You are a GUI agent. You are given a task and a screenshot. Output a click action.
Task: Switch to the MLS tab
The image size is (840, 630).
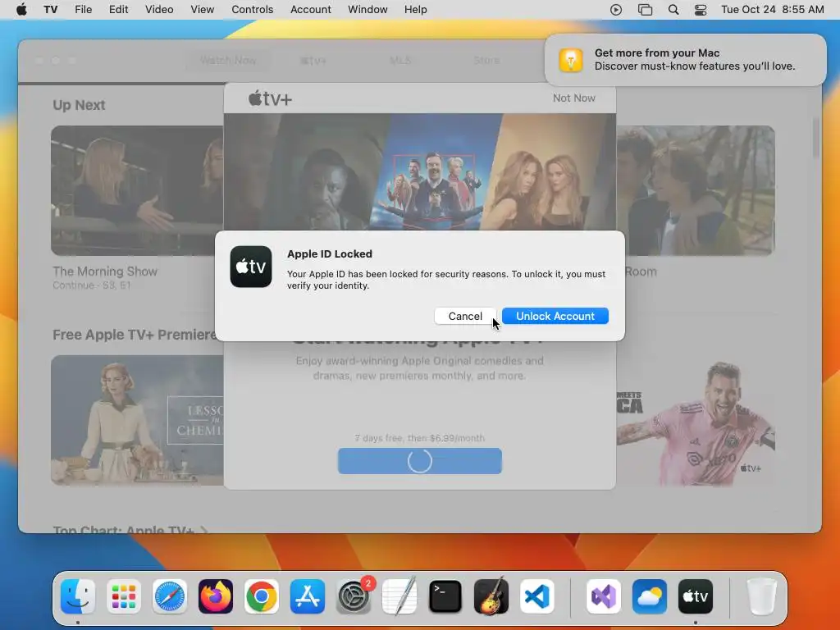[400, 61]
